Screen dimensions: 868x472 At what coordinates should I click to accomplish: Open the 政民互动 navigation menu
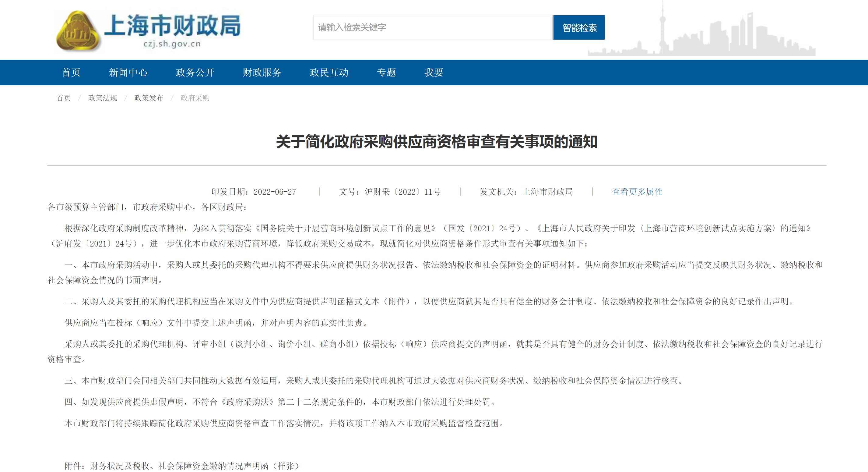pos(329,73)
